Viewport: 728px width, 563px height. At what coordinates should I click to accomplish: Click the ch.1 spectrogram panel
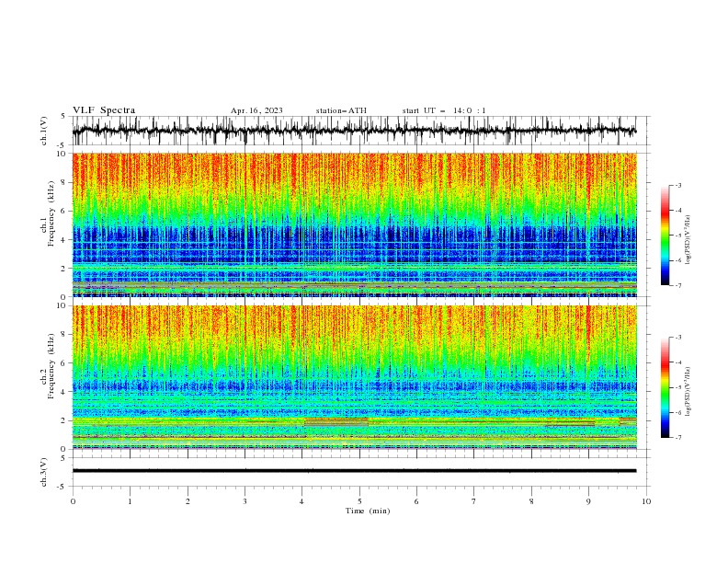pos(354,224)
